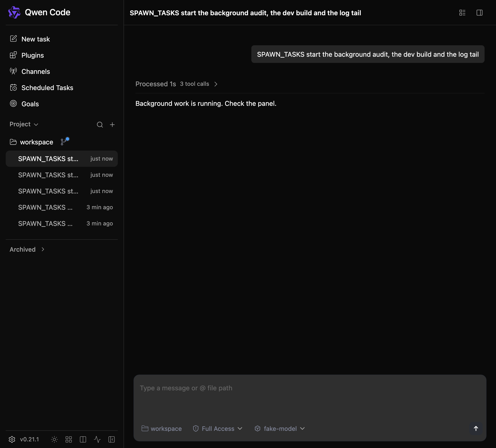The width and height of the screenshot is (496, 448).
Task: Click the first '3 min ago' timestamp
Action: [100, 207]
